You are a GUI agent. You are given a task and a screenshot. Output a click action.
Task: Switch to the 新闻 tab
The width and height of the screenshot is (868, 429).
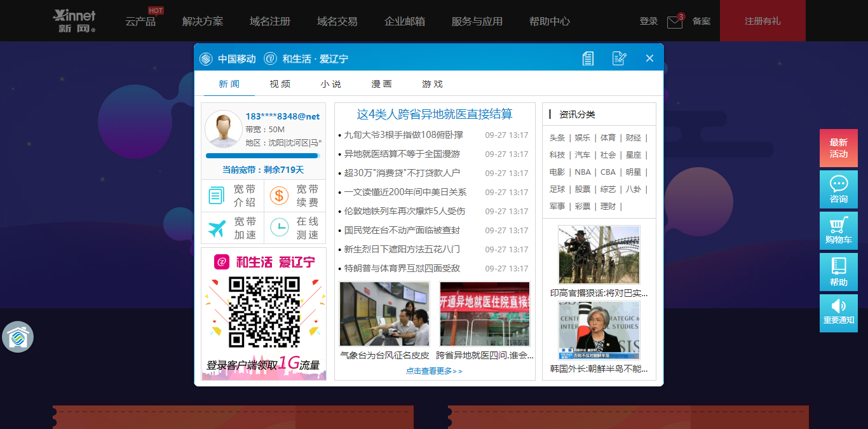click(x=229, y=84)
